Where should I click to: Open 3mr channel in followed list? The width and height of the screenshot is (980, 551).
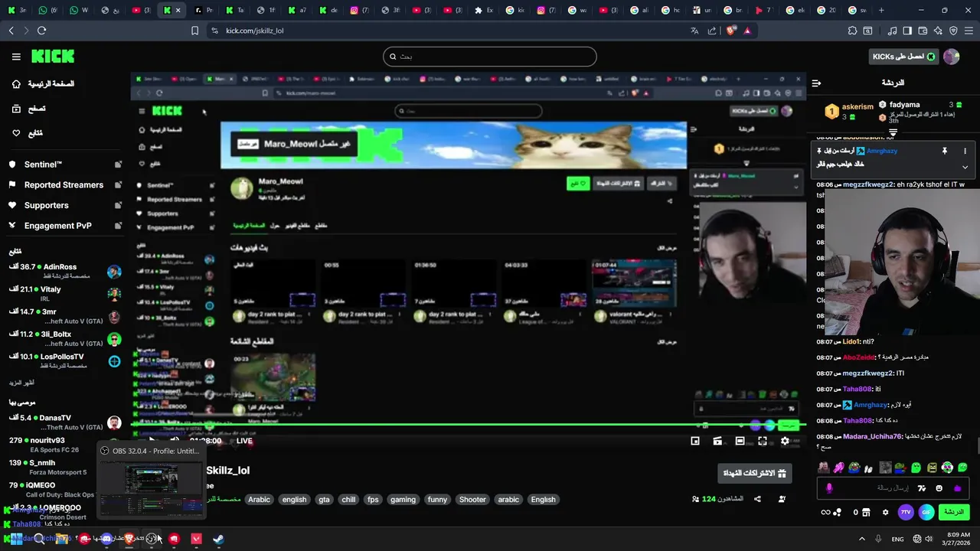coord(65,316)
